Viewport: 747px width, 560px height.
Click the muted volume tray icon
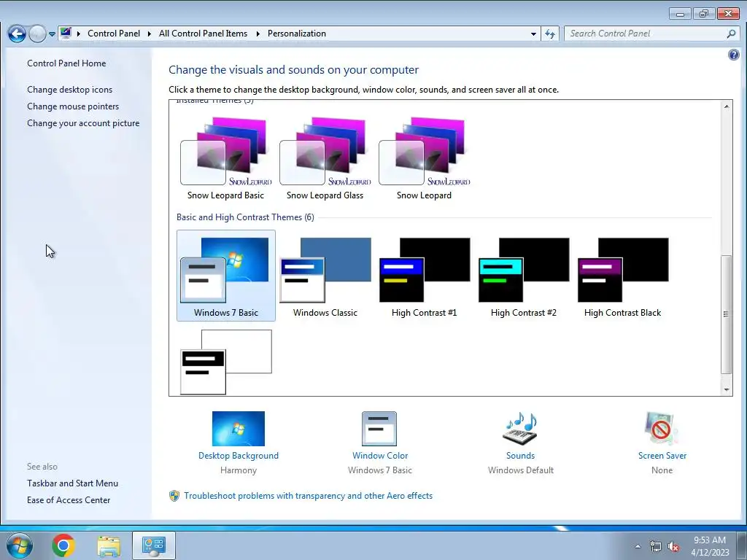tap(673, 546)
